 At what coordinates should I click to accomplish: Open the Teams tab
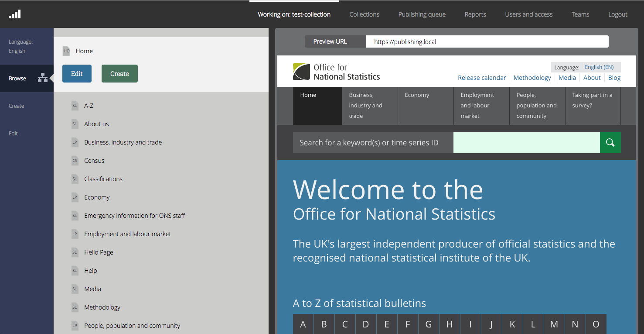(580, 14)
